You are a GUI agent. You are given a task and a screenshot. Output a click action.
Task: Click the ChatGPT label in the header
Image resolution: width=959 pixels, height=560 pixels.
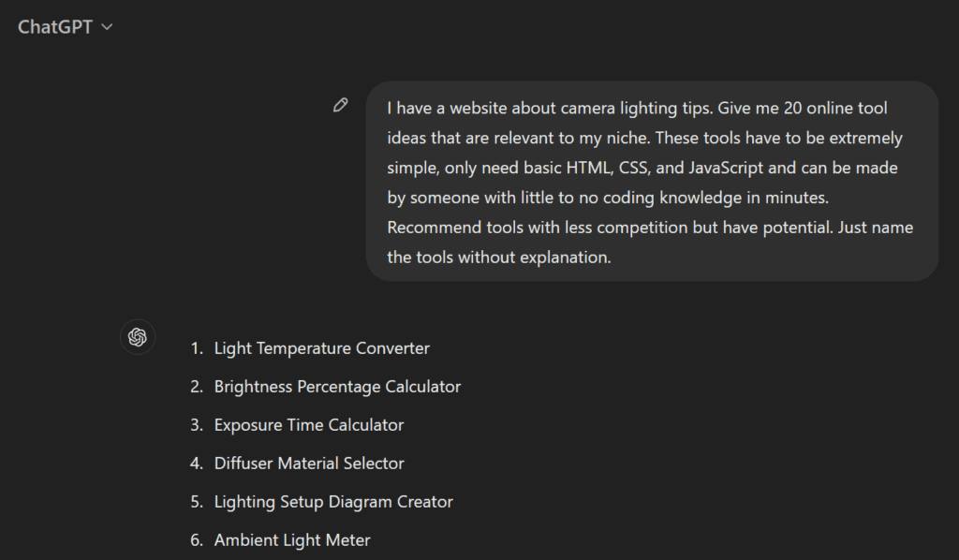(55, 27)
